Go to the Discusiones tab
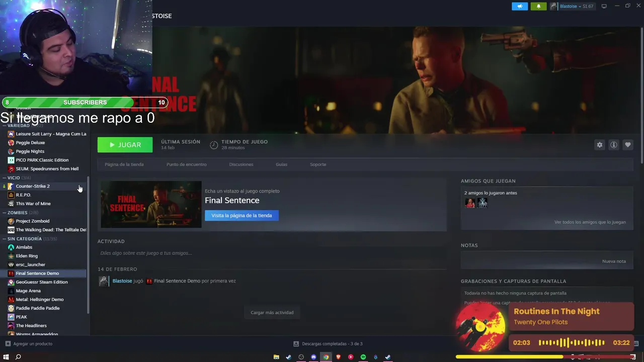Image resolution: width=644 pixels, height=362 pixels. coord(241,164)
